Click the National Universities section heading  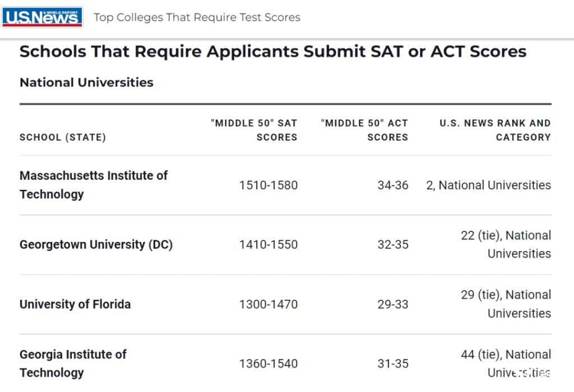coord(86,82)
